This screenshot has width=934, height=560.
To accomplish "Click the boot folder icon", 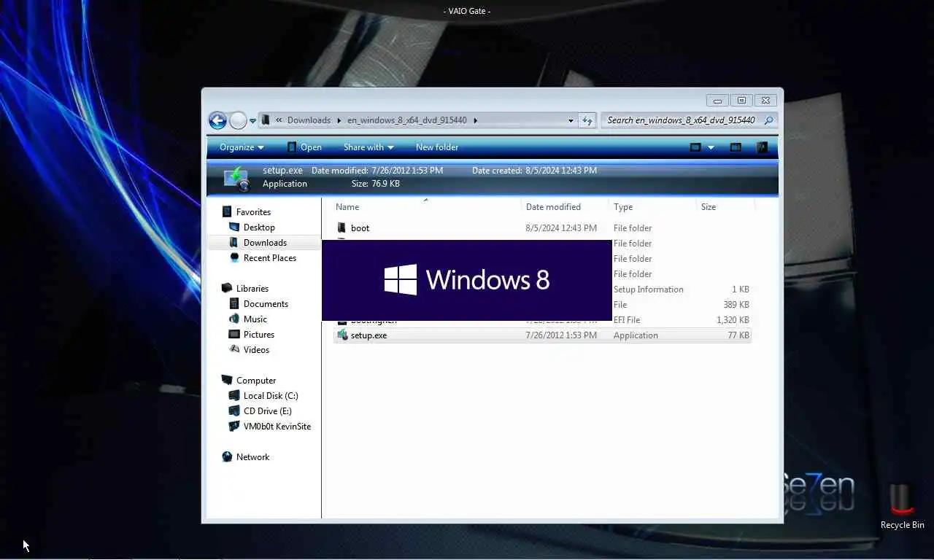I will [x=341, y=227].
